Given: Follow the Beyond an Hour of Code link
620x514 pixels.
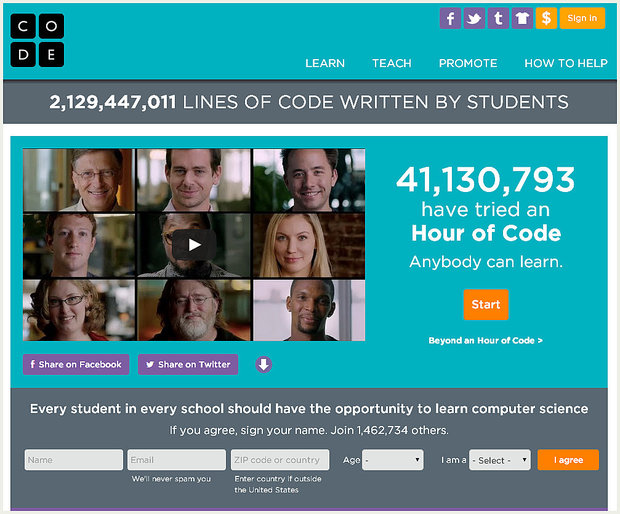Looking at the screenshot, I should tap(485, 340).
